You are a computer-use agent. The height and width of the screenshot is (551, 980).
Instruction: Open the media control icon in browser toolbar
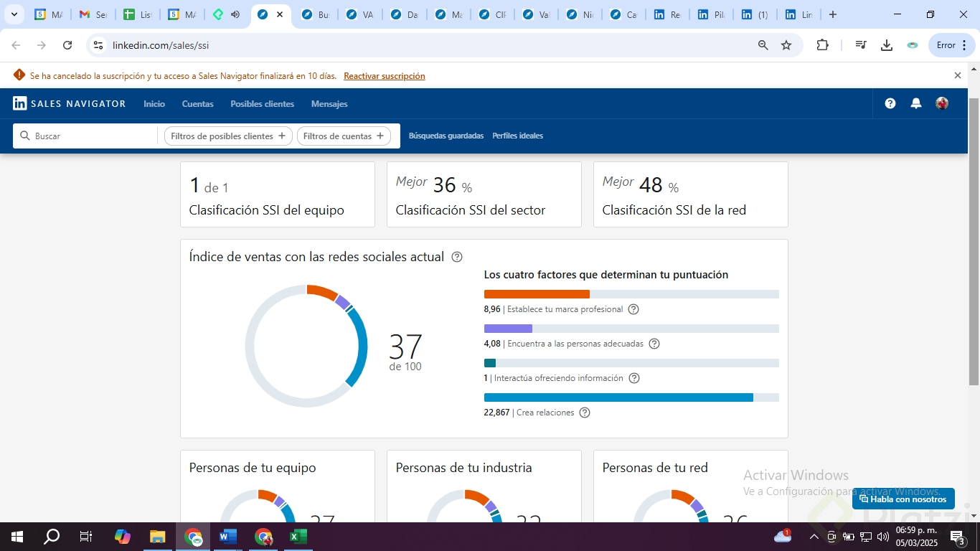click(861, 45)
